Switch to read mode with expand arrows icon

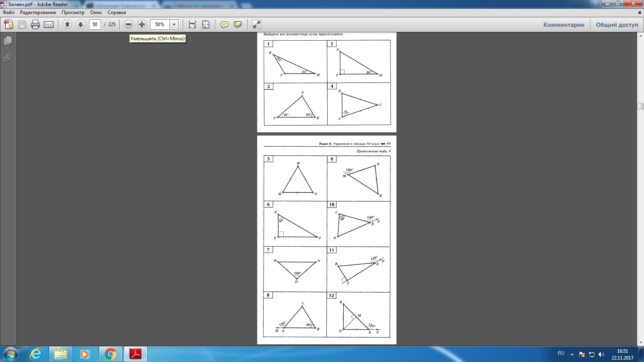pos(257,25)
